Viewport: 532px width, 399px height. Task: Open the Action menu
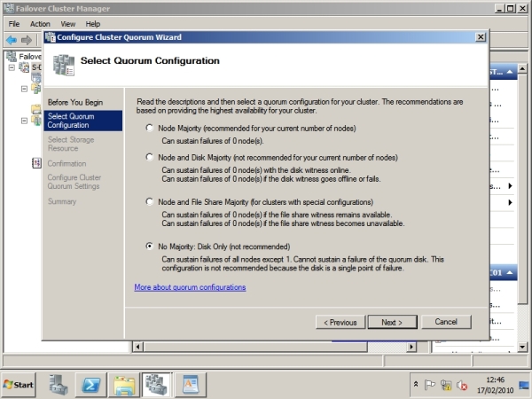pos(40,24)
